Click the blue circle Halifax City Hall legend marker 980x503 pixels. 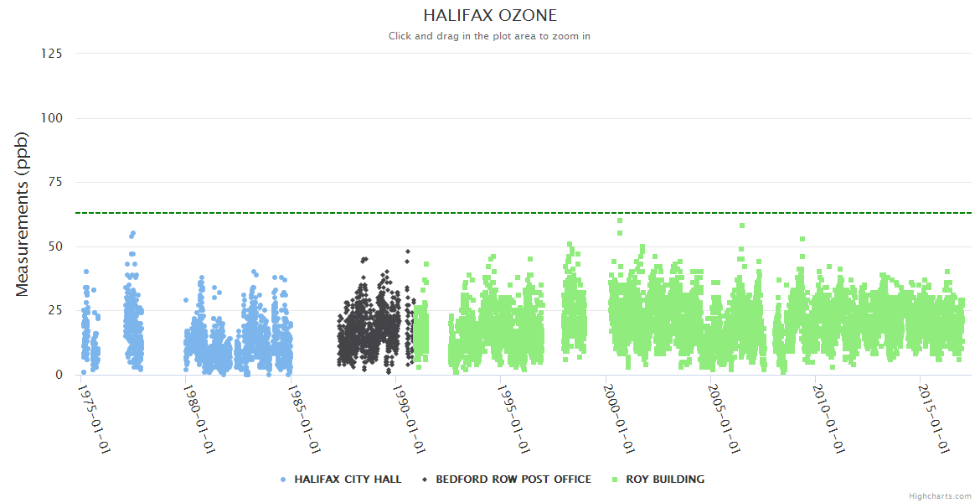click(x=282, y=480)
